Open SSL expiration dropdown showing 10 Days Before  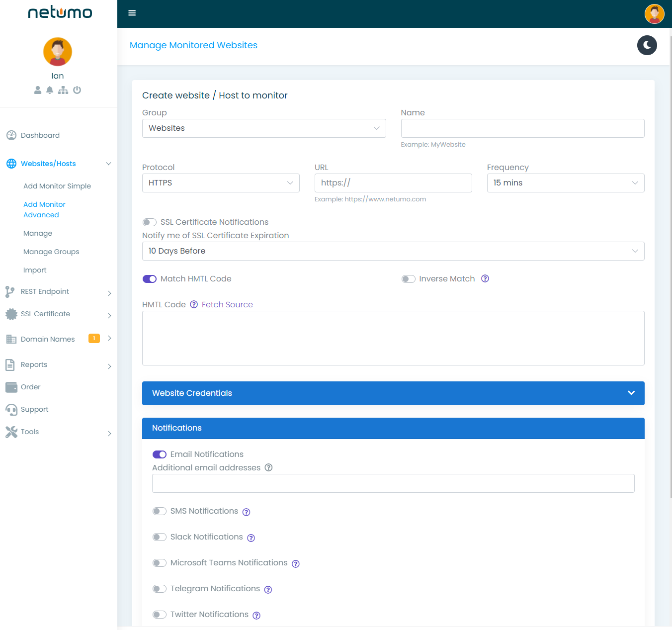393,251
